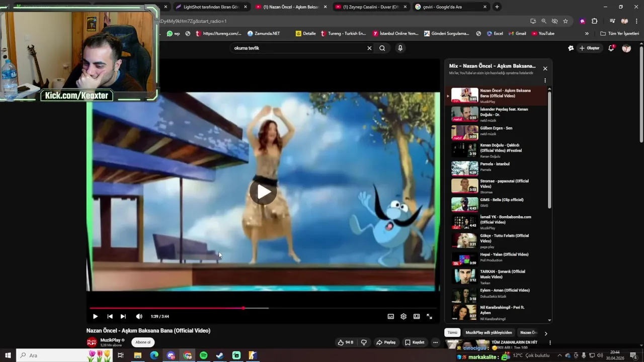This screenshot has width=644, height=362.
Task: Play TARKAN - Şımarık from the playlist
Action: 497,277
